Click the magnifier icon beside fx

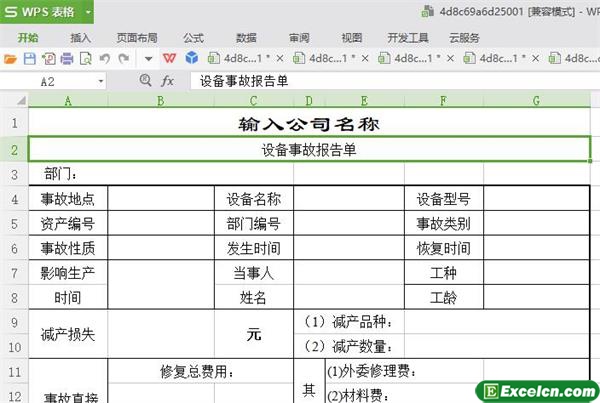point(145,80)
